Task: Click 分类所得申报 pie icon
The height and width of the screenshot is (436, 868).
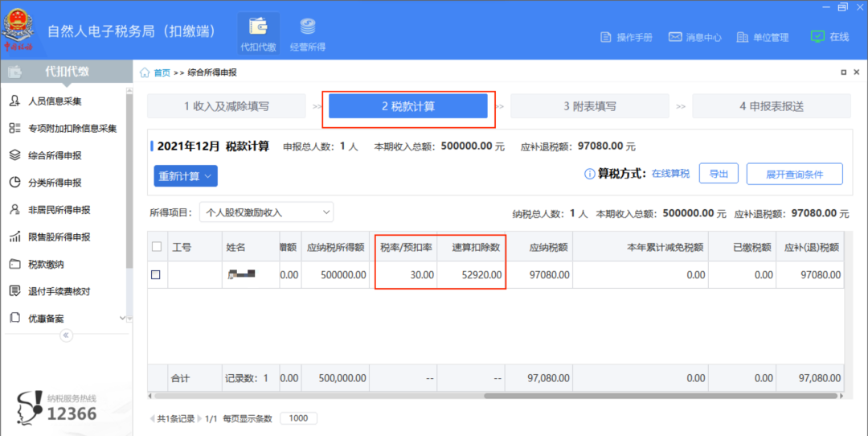Action: point(15,183)
